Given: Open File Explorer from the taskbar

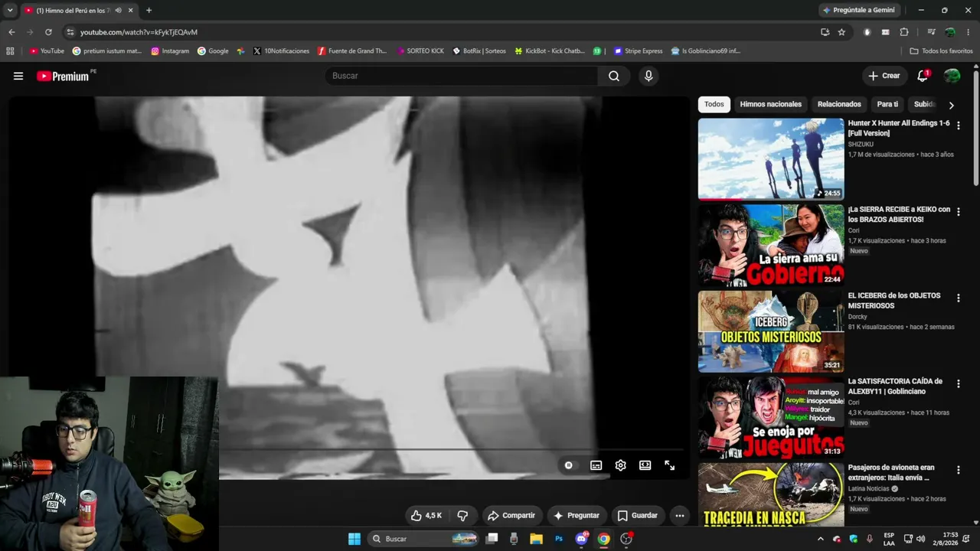Looking at the screenshot, I should [x=536, y=539].
